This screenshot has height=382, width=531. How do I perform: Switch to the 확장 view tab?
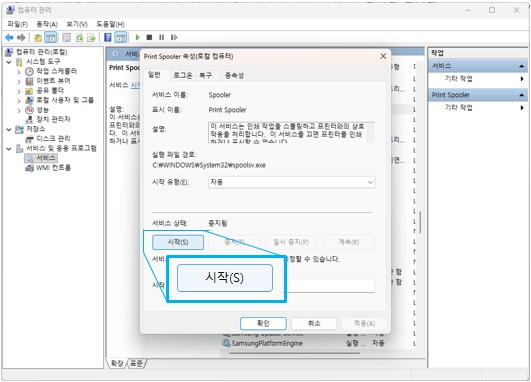tap(117, 363)
